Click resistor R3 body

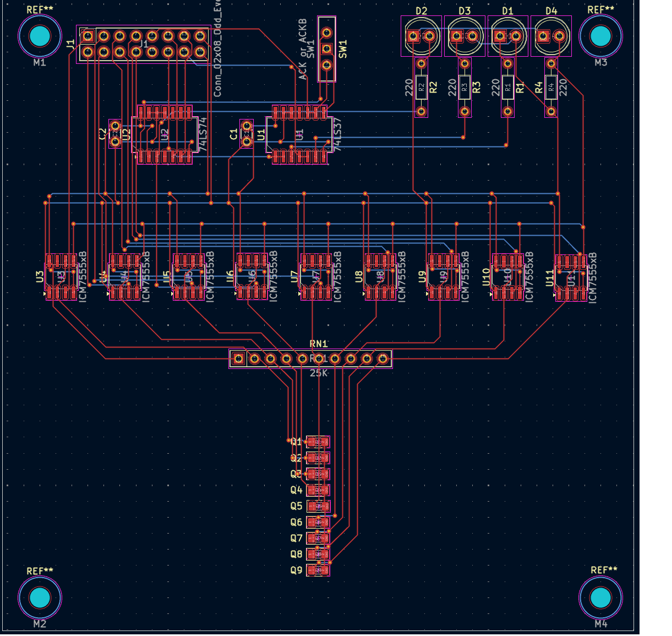click(465, 87)
